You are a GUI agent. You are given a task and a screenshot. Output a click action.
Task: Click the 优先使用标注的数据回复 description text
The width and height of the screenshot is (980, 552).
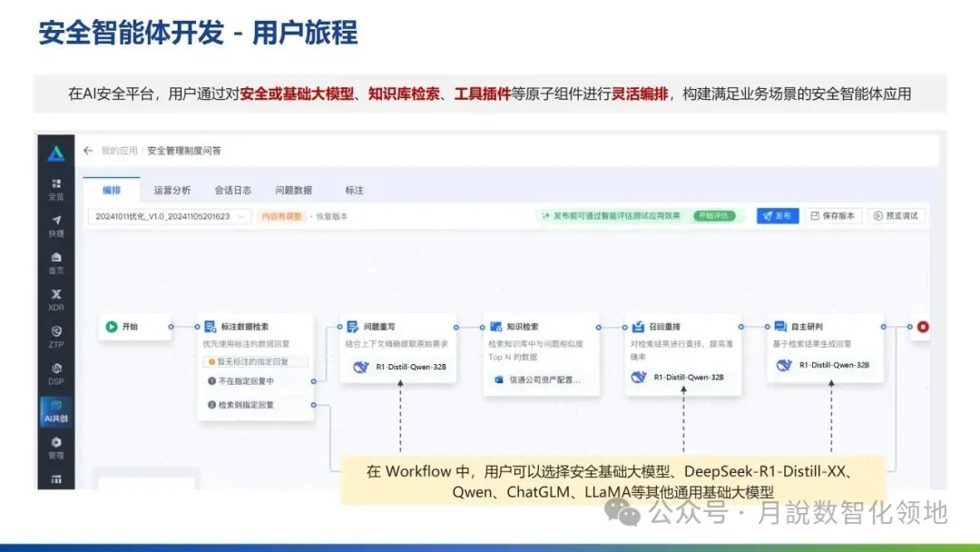pyautogui.click(x=246, y=344)
